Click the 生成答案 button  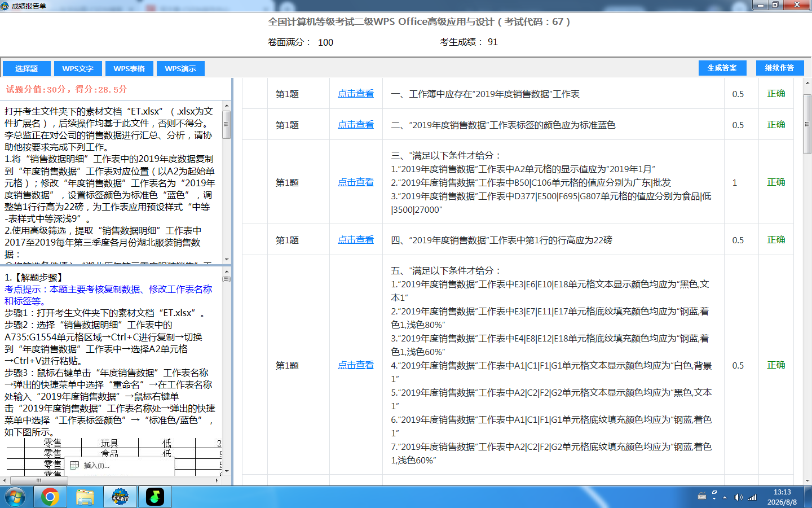click(x=722, y=68)
